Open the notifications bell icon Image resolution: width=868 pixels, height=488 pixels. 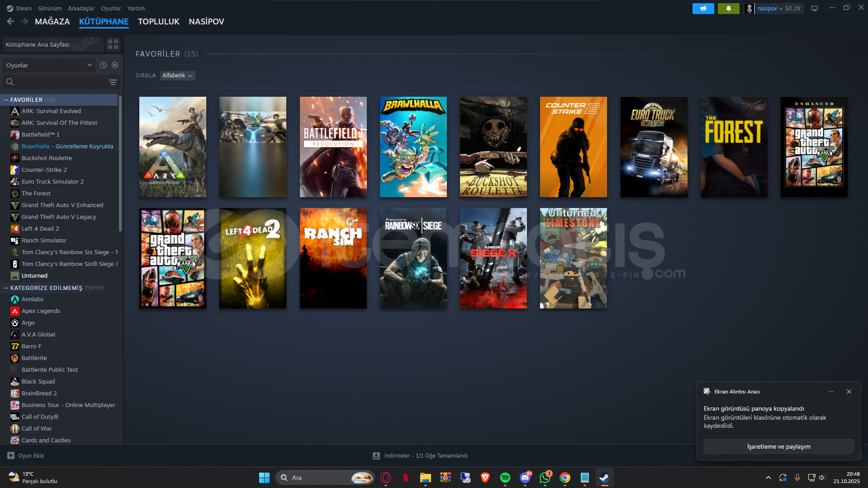(x=728, y=9)
